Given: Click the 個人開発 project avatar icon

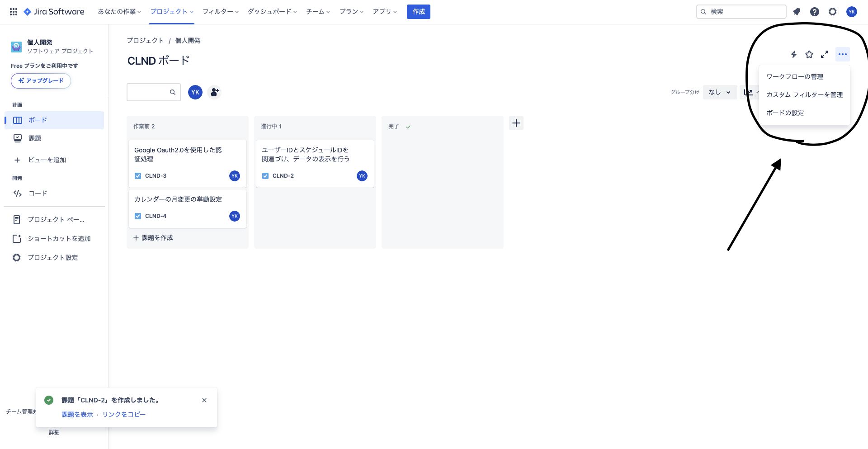Looking at the screenshot, I should [x=16, y=47].
